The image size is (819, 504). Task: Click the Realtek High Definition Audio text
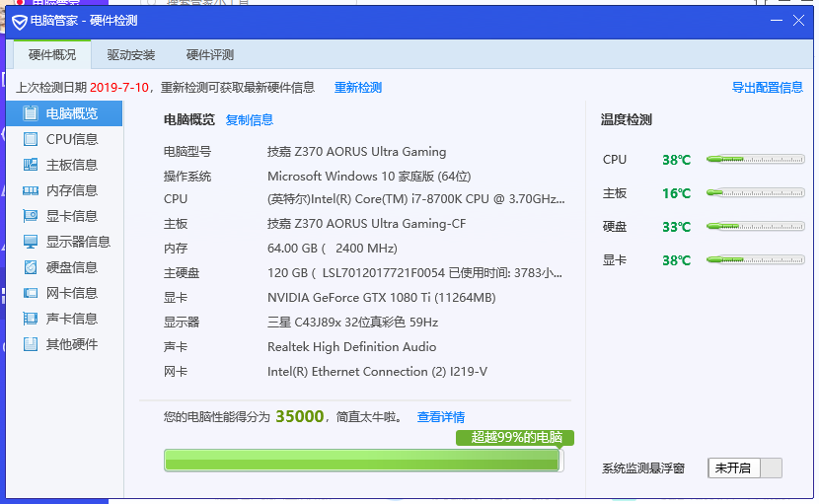[x=351, y=347]
